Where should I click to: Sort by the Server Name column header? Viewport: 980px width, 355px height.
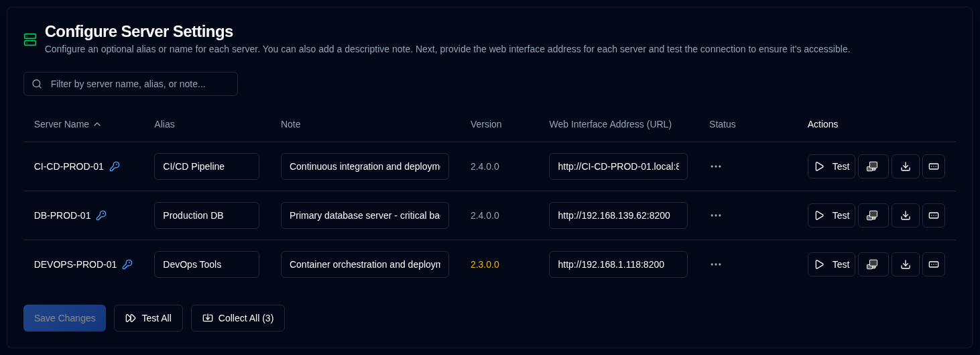click(67, 124)
